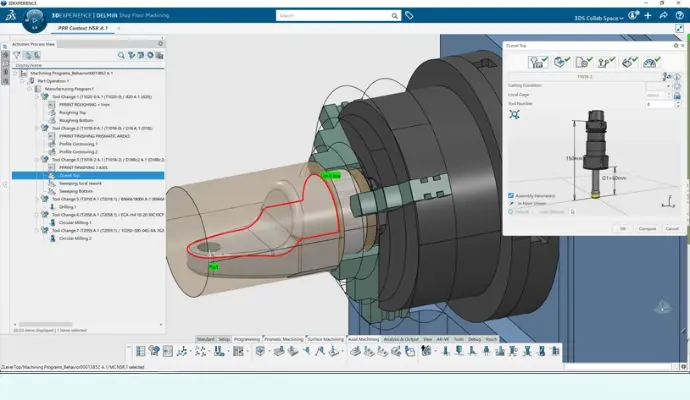Select the Sweeping Bottom operation
This screenshot has width=690, height=400.
76,191
